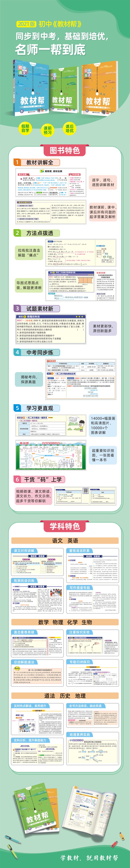130x868 pixels.
Task: Click the 初中《教材帮》 title text
Action: point(60,24)
